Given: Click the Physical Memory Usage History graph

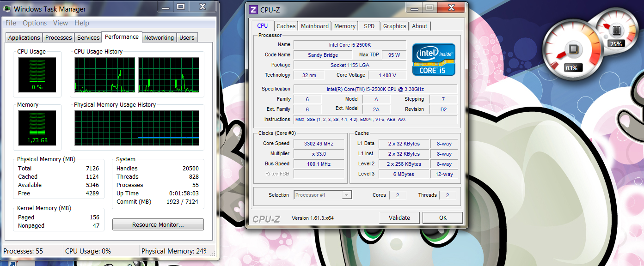Looking at the screenshot, I should pos(137,128).
